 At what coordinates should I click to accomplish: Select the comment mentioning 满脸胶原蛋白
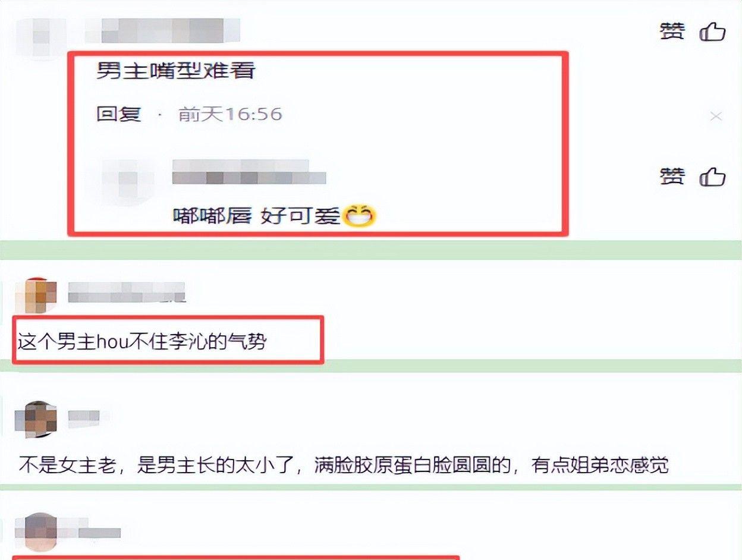coord(344,464)
